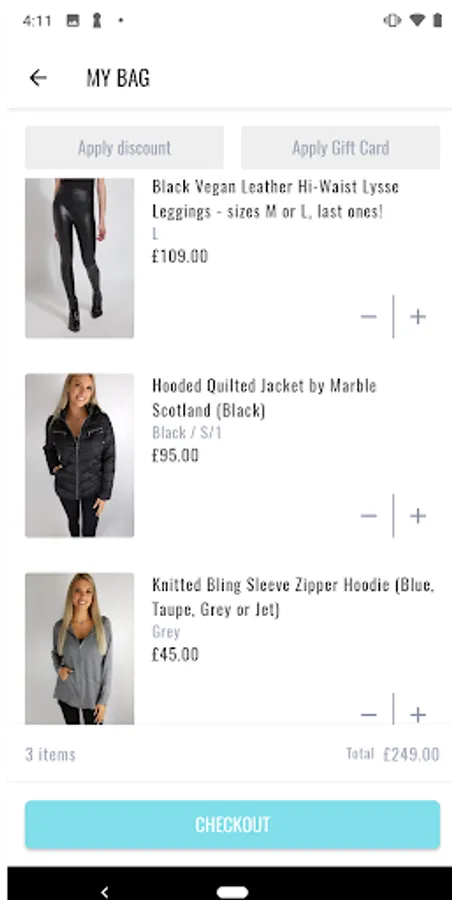Reduce quantity of Knitted Bling Sleeve Hoodie
Screen dimensions: 452x900
(369, 715)
